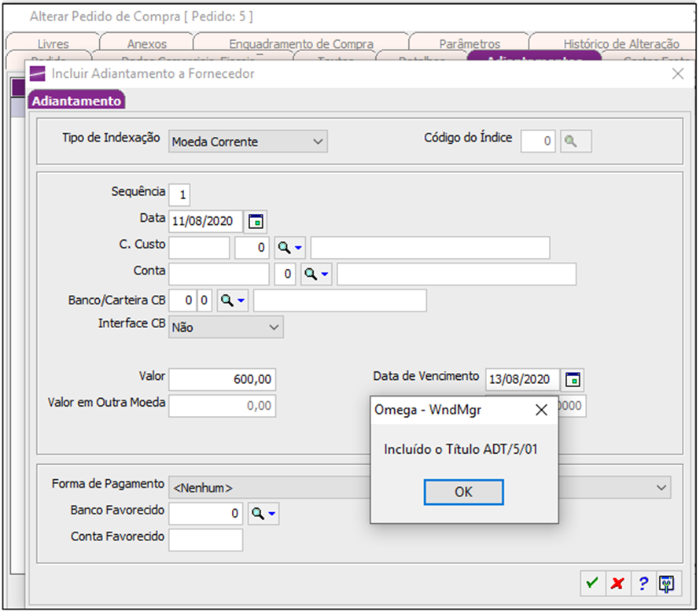Screen dimensions: 700x612
Task: Click the purple app icon in dialog title
Action: [37, 73]
